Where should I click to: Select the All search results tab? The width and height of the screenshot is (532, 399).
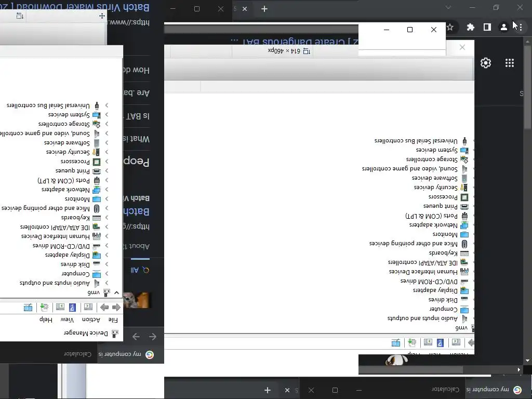coord(140,270)
